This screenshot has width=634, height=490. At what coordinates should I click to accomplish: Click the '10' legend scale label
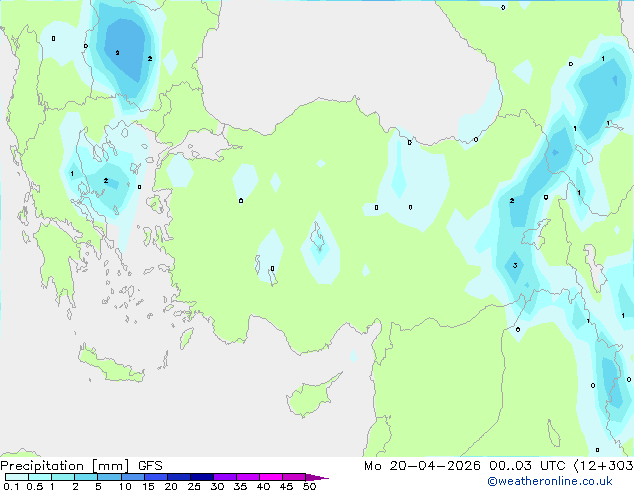(125, 486)
